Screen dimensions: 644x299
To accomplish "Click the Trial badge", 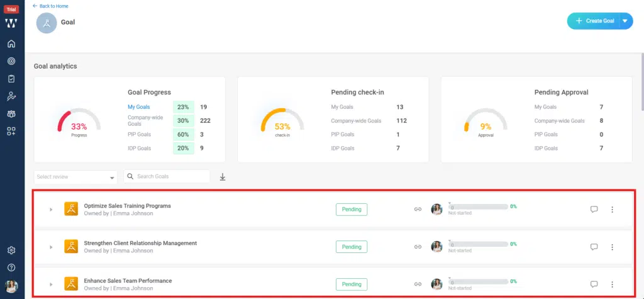I will [11, 10].
